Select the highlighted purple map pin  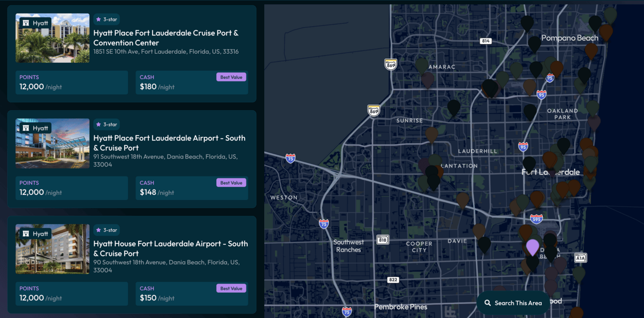(532, 247)
